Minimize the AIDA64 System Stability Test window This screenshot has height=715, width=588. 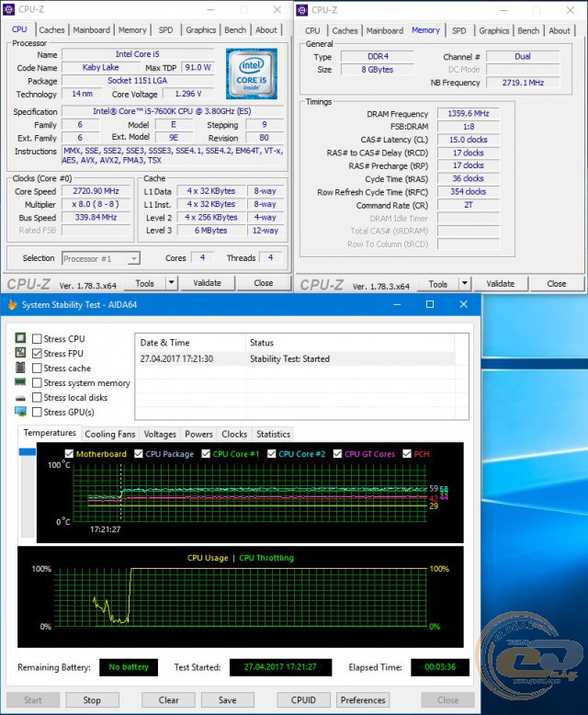pos(397,304)
